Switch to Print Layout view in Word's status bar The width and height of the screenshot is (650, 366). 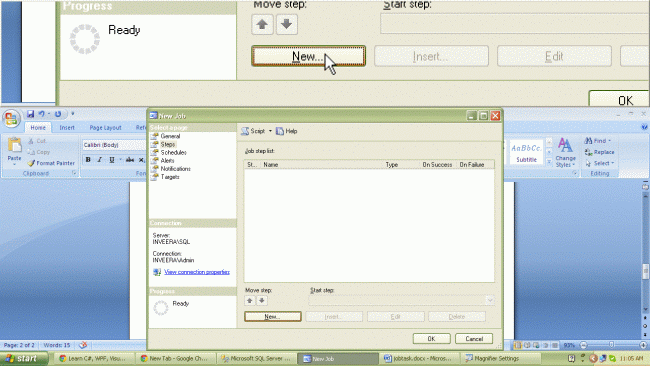click(x=518, y=345)
